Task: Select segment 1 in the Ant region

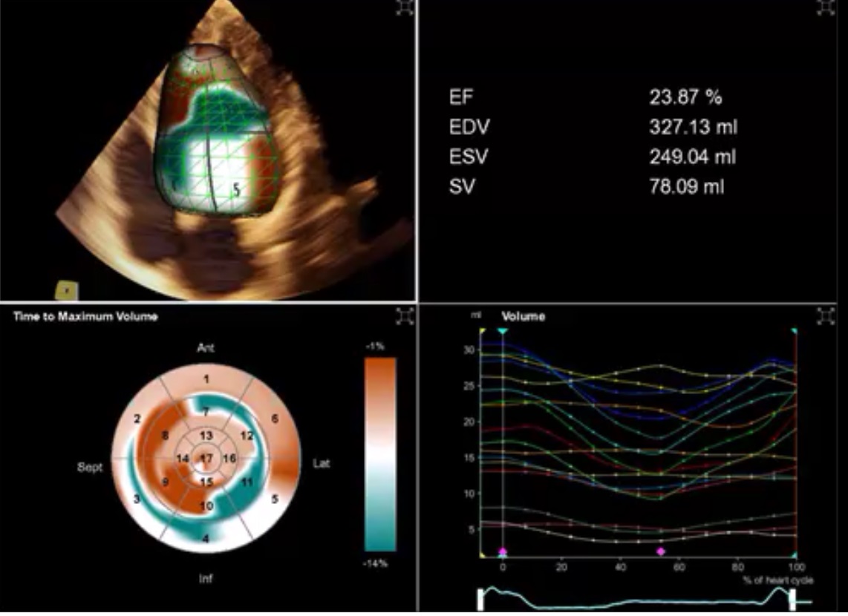Action: pyautogui.click(x=206, y=380)
